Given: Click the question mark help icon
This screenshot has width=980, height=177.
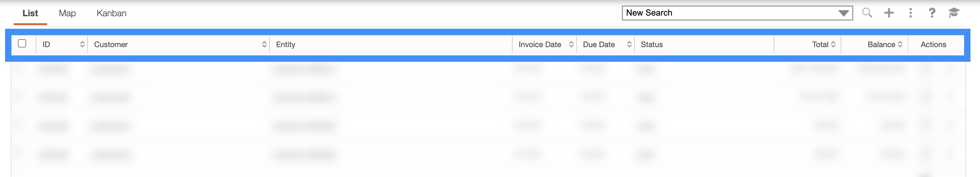Looking at the screenshot, I should (932, 13).
